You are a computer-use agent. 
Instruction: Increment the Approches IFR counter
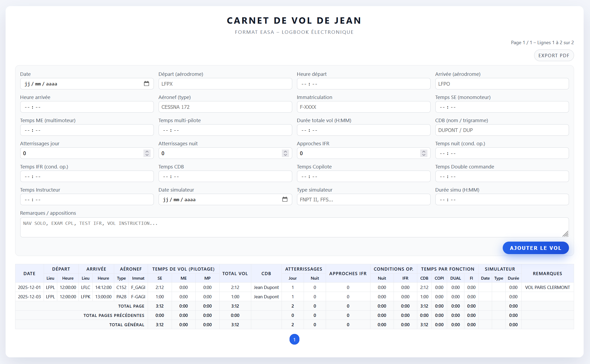(x=423, y=152)
